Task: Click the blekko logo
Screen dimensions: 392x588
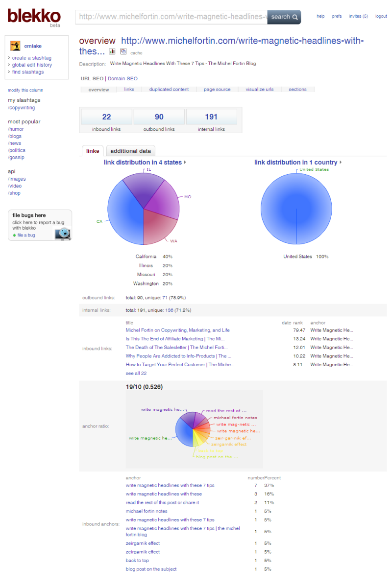Action: (34, 17)
